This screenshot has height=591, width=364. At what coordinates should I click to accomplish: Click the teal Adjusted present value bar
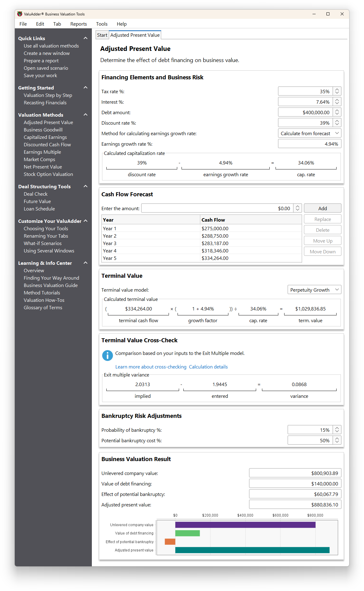click(x=252, y=550)
